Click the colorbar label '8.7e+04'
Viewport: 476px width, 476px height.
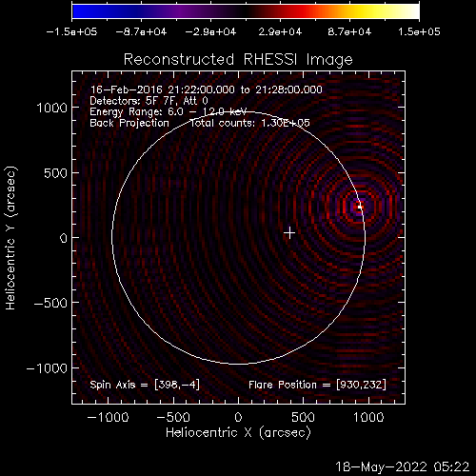pyautogui.click(x=349, y=31)
